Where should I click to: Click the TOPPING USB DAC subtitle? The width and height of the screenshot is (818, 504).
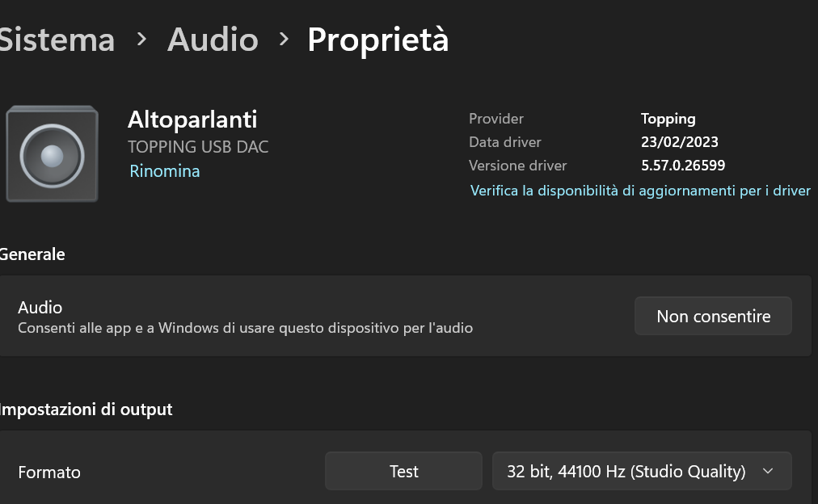point(198,147)
